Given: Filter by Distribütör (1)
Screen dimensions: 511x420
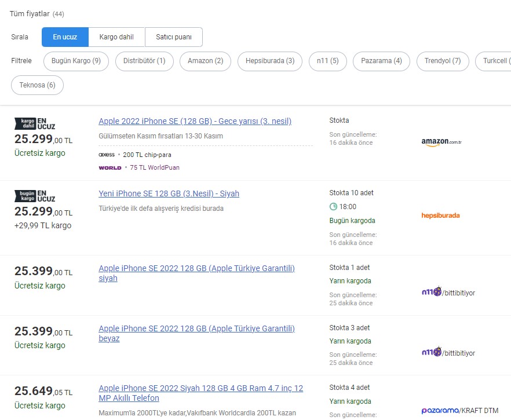Looking at the screenshot, I should tap(144, 61).
